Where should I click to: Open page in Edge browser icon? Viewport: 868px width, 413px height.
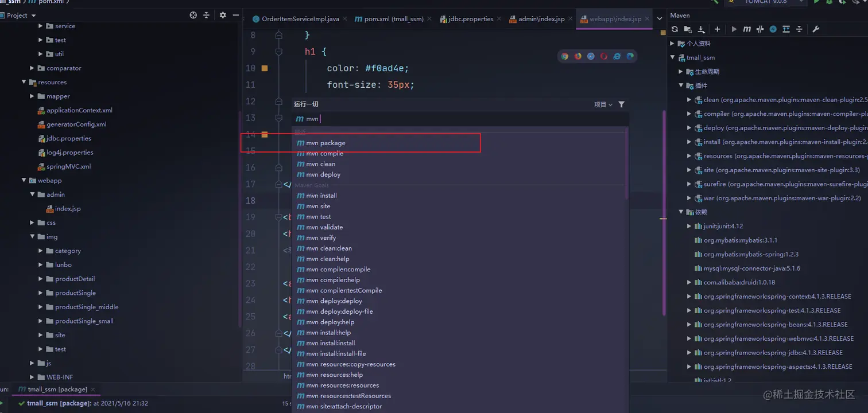(x=630, y=56)
